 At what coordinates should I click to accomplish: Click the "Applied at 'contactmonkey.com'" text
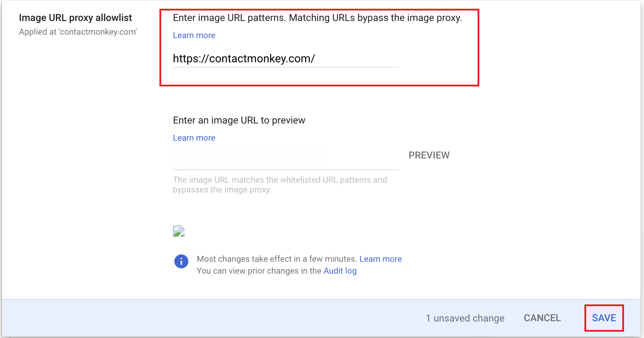click(78, 32)
